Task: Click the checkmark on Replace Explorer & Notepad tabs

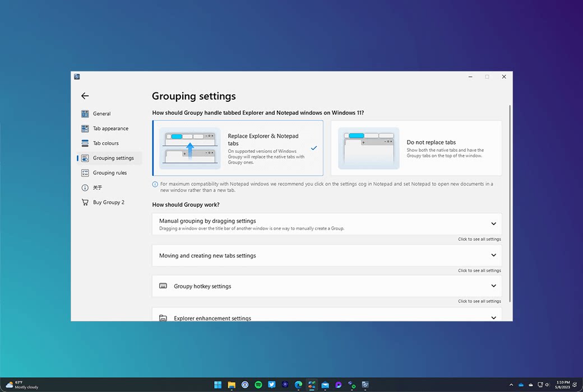Action: click(x=314, y=148)
